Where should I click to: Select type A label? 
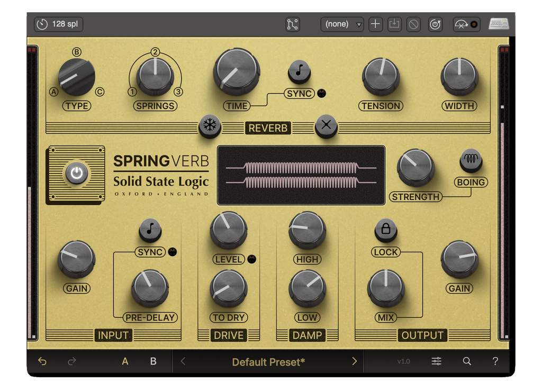click(54, 92)
